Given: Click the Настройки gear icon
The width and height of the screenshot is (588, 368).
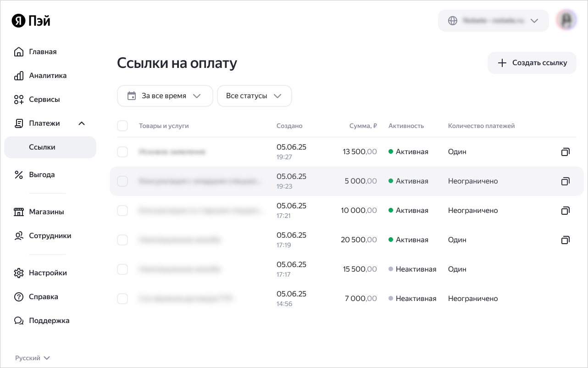Looking at the screenshot, I should click(x=19, y=273).
